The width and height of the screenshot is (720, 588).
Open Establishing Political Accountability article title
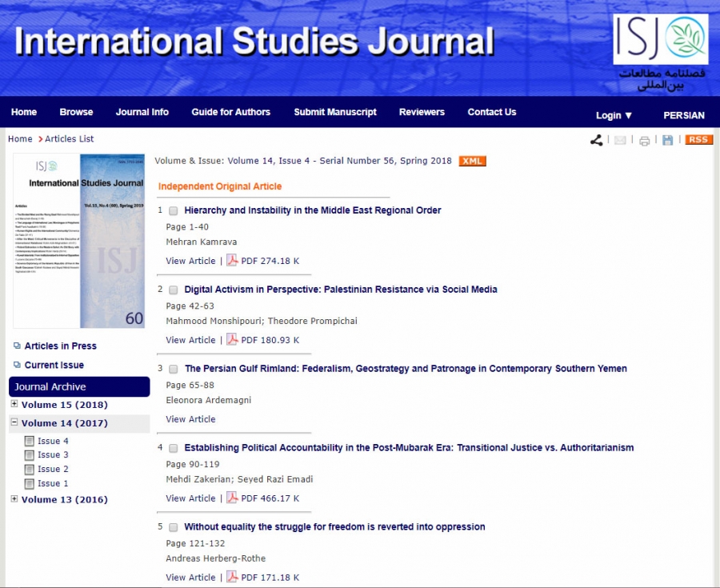point(409,447)
